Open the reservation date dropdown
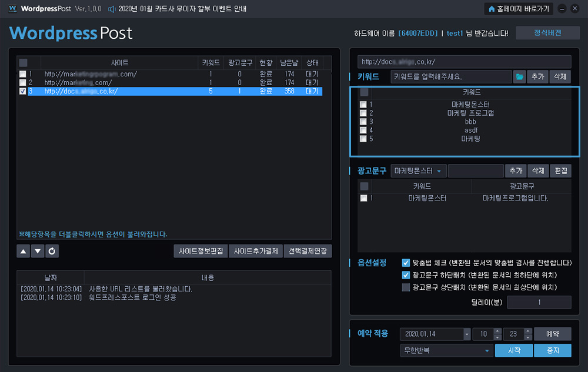This screenshot has height=372, width=588. (466, 334)
